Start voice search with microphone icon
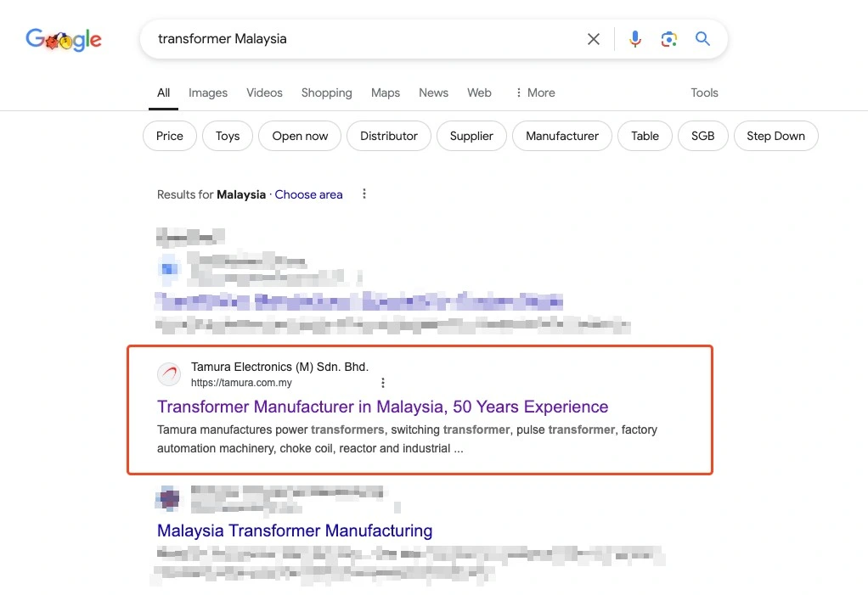The height and width of the screenshot is (595, 868). click(x=635, y=39)
